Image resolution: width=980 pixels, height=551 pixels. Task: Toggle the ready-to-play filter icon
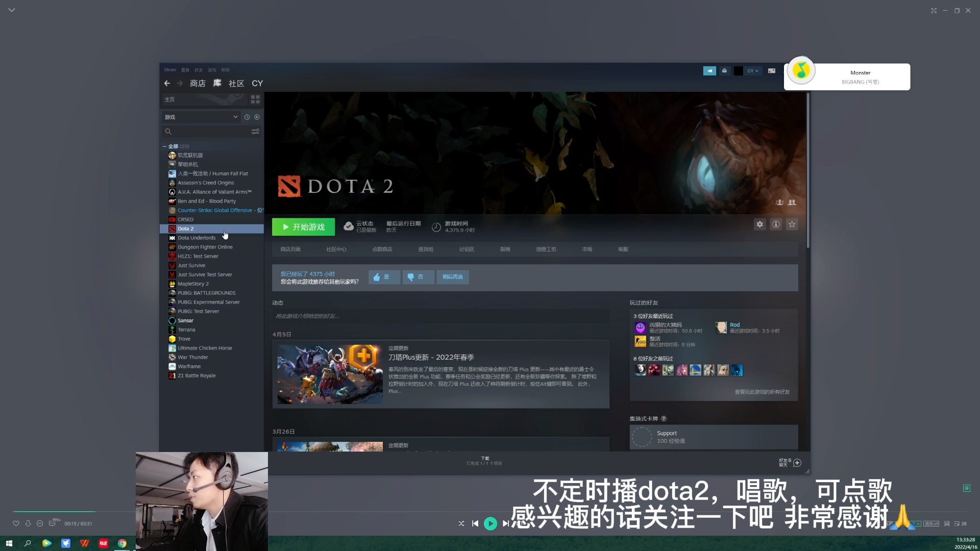coord(257,117)
